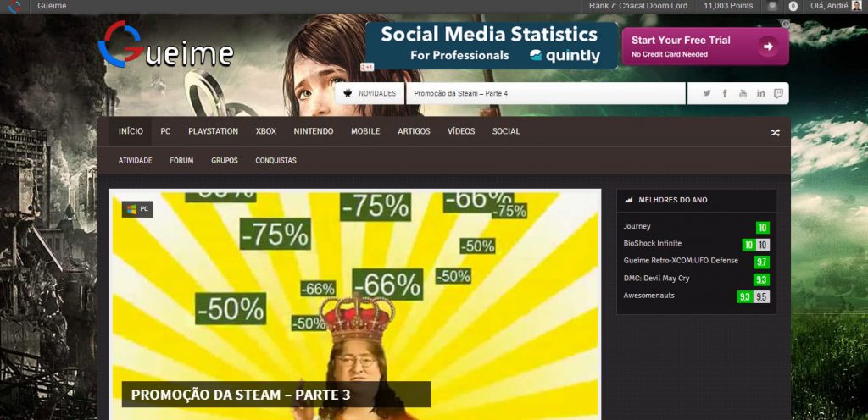Open the Social menu section

pyautogui.click(x=506, y=131)
